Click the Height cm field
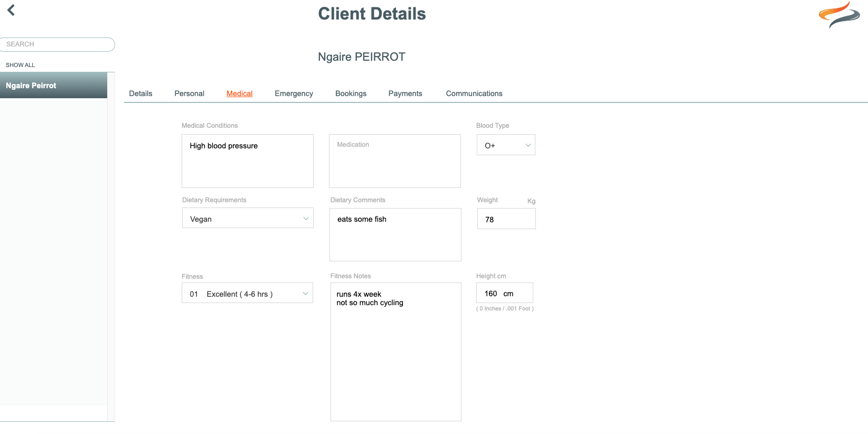 505,293
